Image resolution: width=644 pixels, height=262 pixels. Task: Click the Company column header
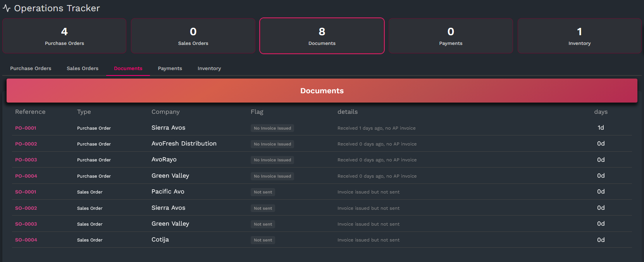click(165, 112)
